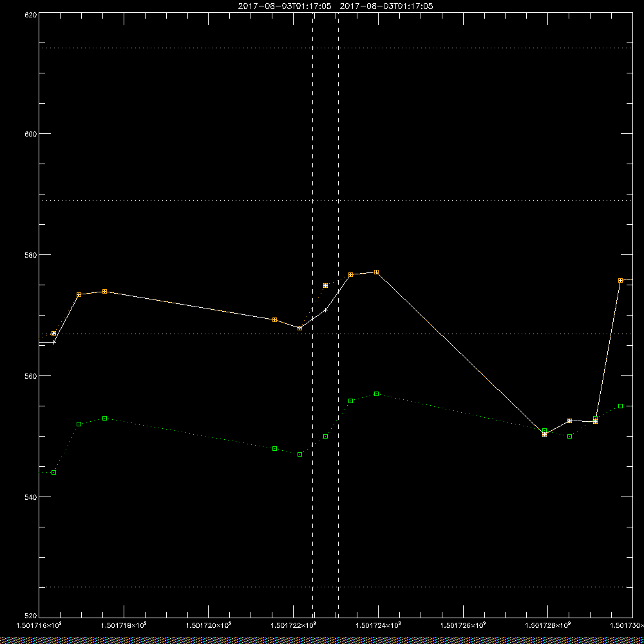
Task: Click the 1.501722×10⁹ x-axis label
Action: click(x=293, y=625)
